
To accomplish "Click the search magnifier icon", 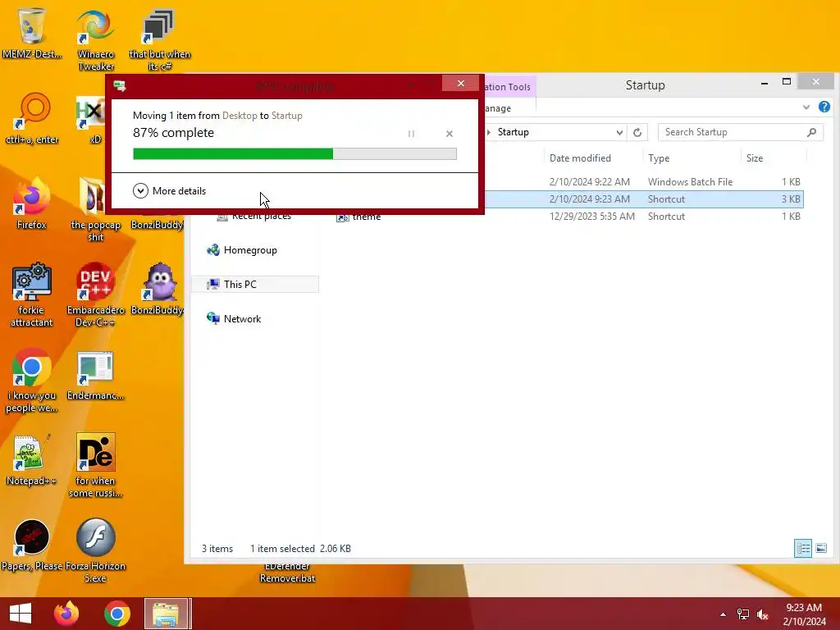I will coord(811,132).
